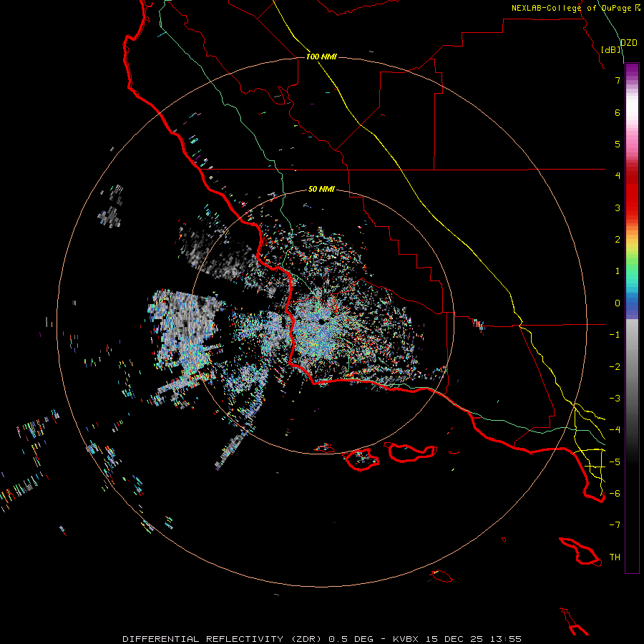Click the -2 value on the color scale
This screenshot has width=644, height=644.
(615, 367)
